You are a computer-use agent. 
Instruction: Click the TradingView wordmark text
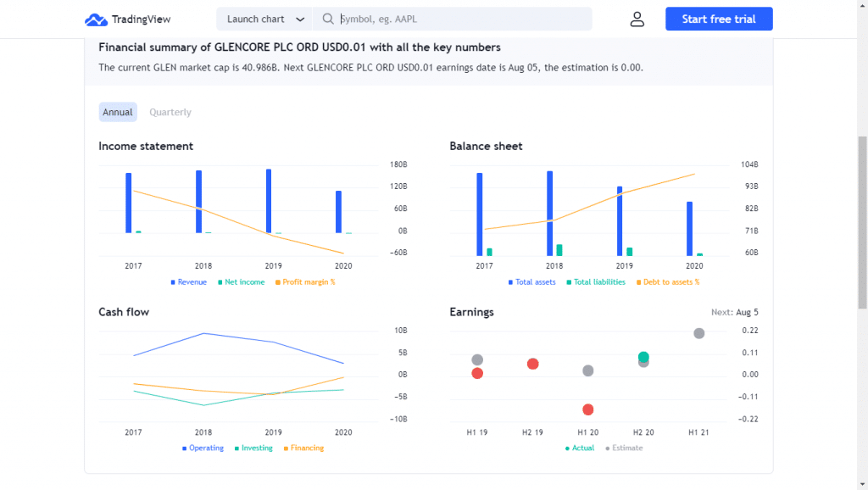pos(142,19)
